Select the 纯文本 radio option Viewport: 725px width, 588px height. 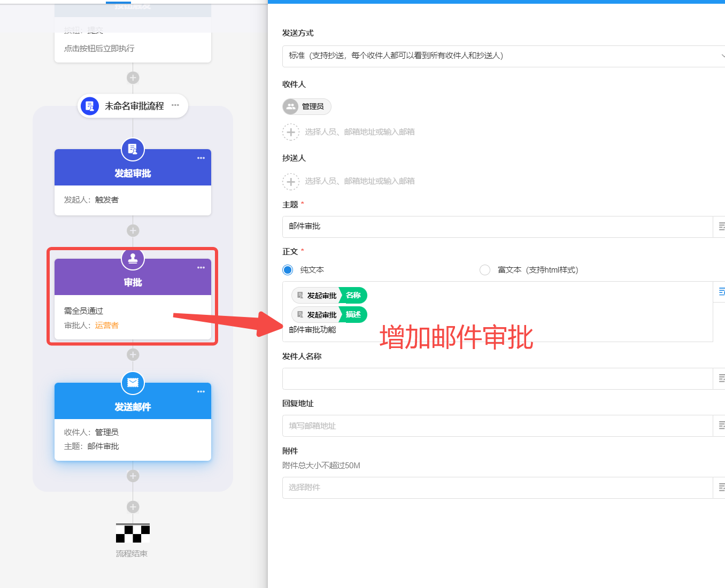(288, 270)
